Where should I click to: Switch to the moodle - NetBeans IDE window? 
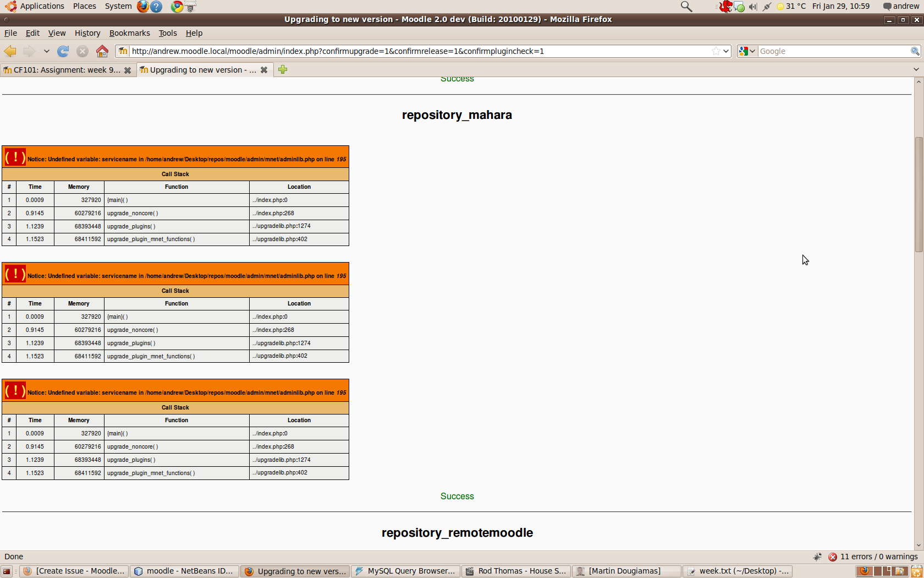coord(184,571)
